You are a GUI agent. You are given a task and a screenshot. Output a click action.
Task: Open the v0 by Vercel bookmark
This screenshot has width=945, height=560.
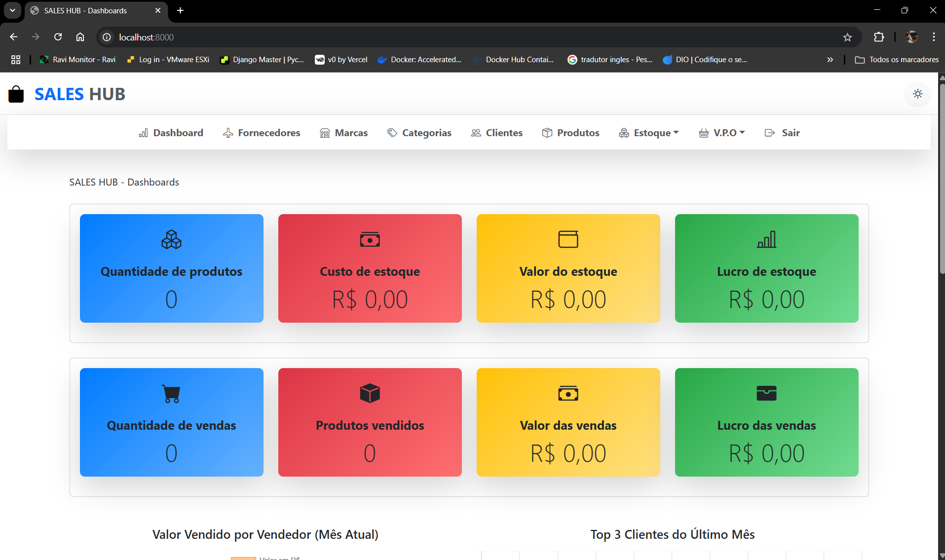(x=341, y=59)
